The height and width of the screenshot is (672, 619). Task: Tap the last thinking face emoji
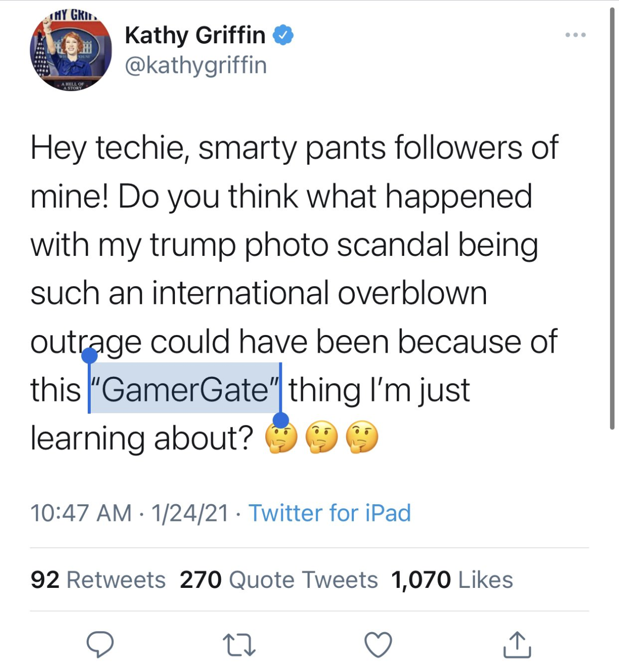point(362,437)
